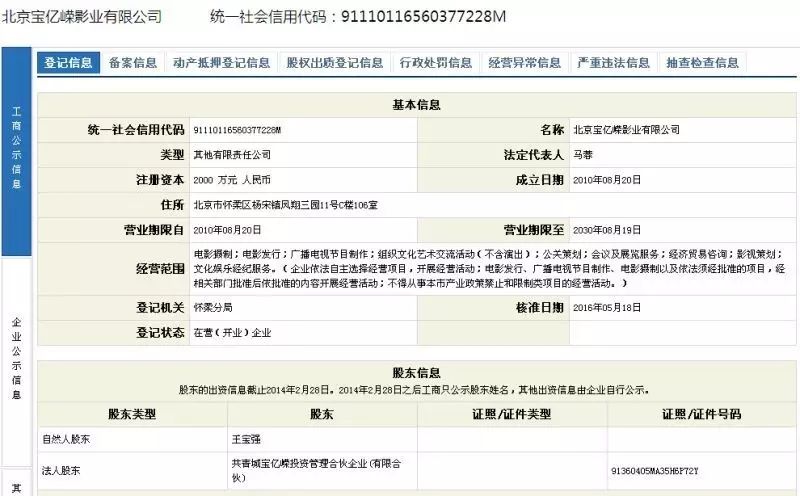Open the 经营异常信息 tab
Viewport: 800px width, 496px height.
(524, 63)
